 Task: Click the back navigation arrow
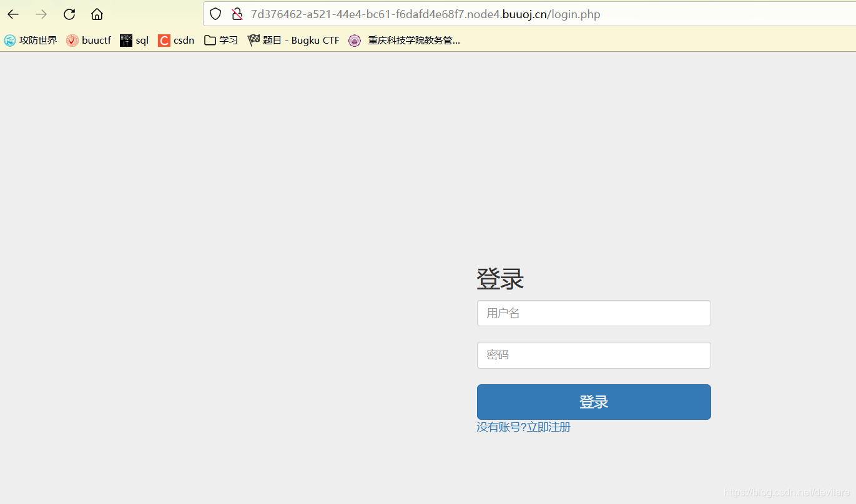coord(12,14)
